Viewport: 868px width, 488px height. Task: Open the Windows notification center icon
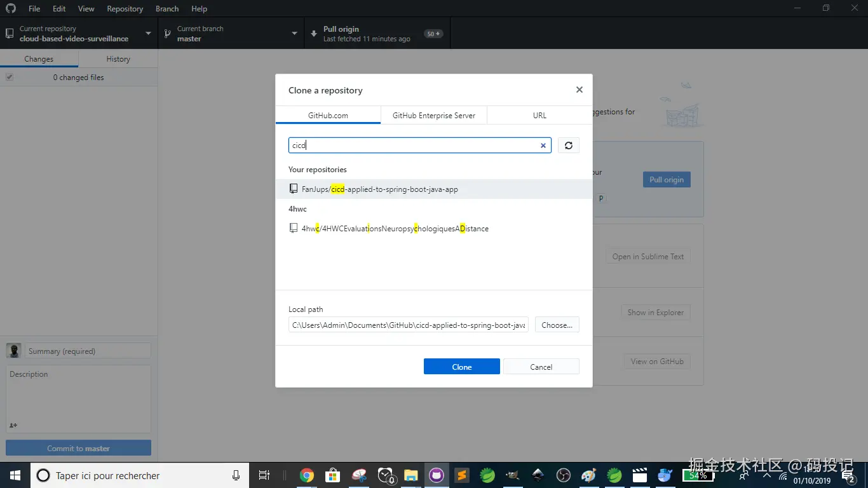848,475
